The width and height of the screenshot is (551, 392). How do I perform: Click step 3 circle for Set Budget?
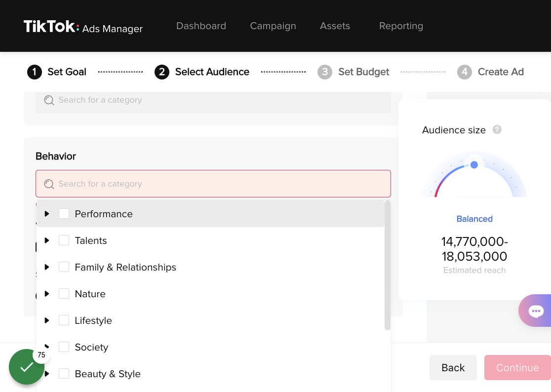(x=325, y=72)
